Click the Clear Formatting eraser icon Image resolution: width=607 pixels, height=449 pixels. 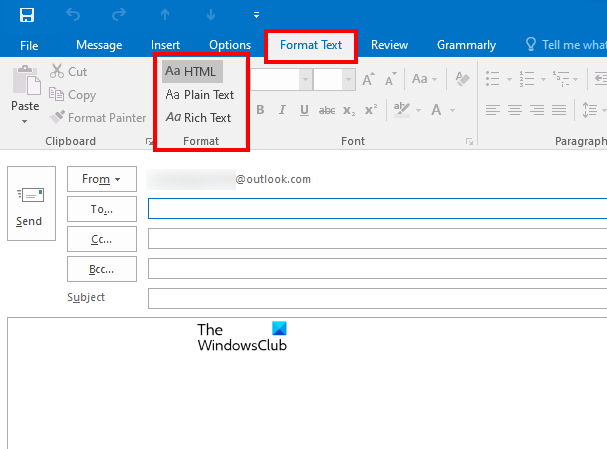(462, 79)
